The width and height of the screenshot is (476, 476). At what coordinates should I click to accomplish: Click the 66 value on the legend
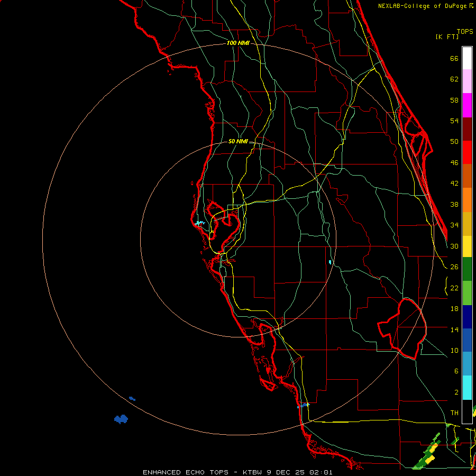(454, 59)
